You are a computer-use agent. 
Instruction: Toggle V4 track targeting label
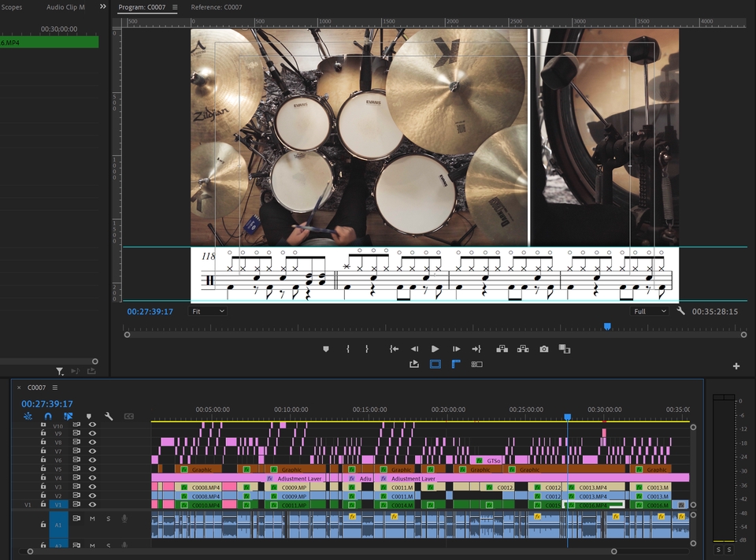pyautogui.click(x=58, y=478)
